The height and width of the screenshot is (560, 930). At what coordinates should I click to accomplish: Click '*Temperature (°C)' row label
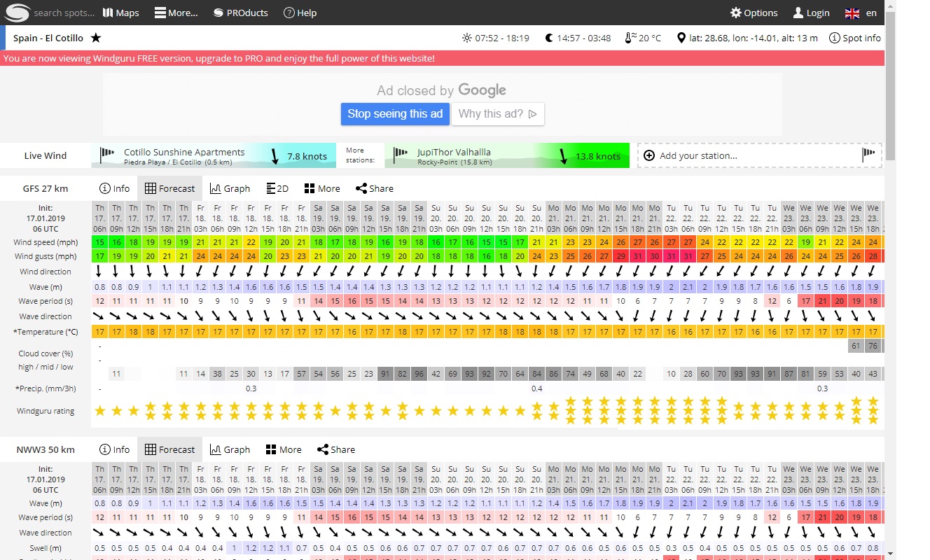pos(46,332)
